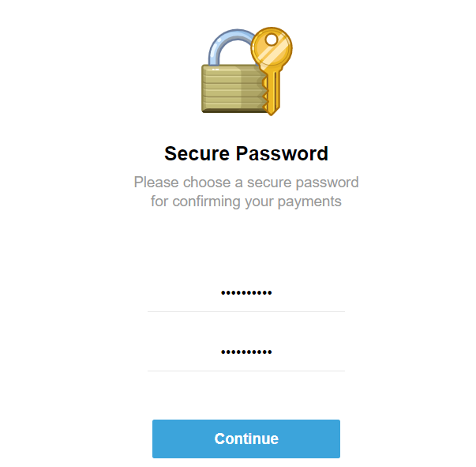Focus the second confirm password field
The height and width of the screenshot is (467, 476).
coord(246,352)
